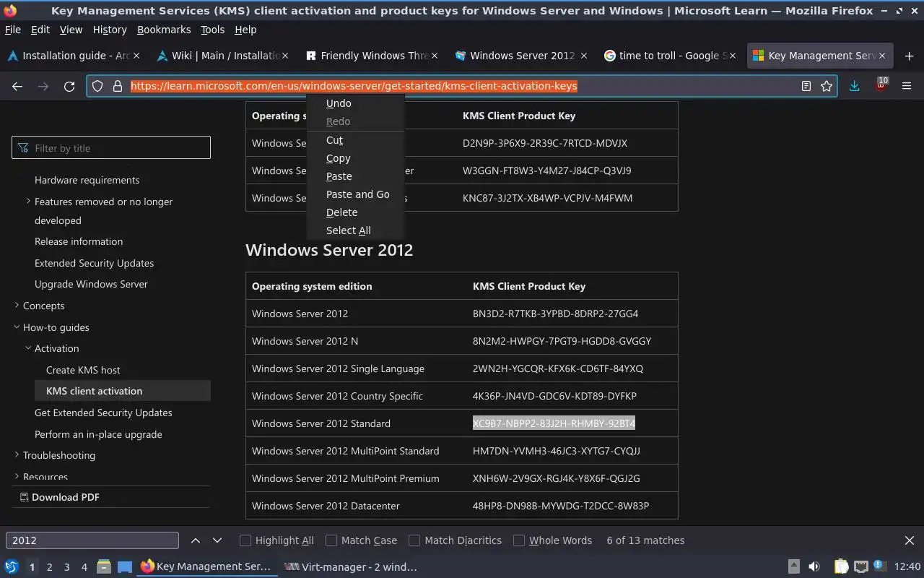
Task: Choose Paste and Go from context menu
Action: [x=355, y=194]
